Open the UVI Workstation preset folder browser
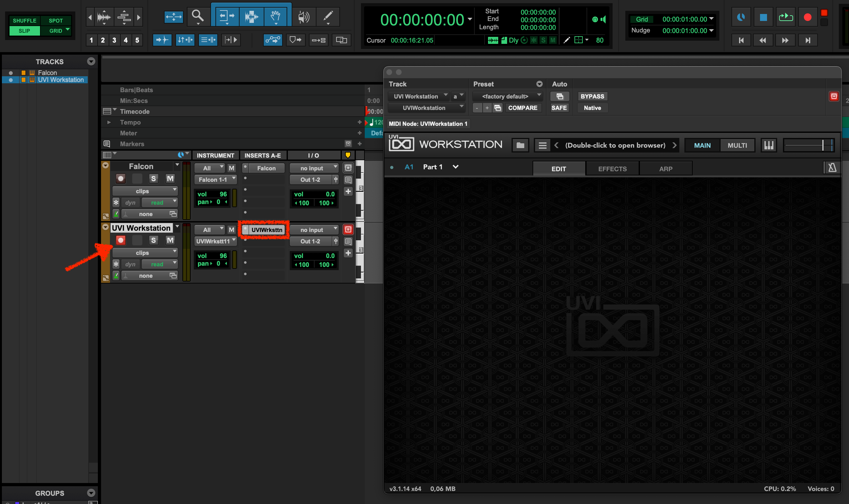Viewport: 849px width, 504px height. tap(520, 145)
